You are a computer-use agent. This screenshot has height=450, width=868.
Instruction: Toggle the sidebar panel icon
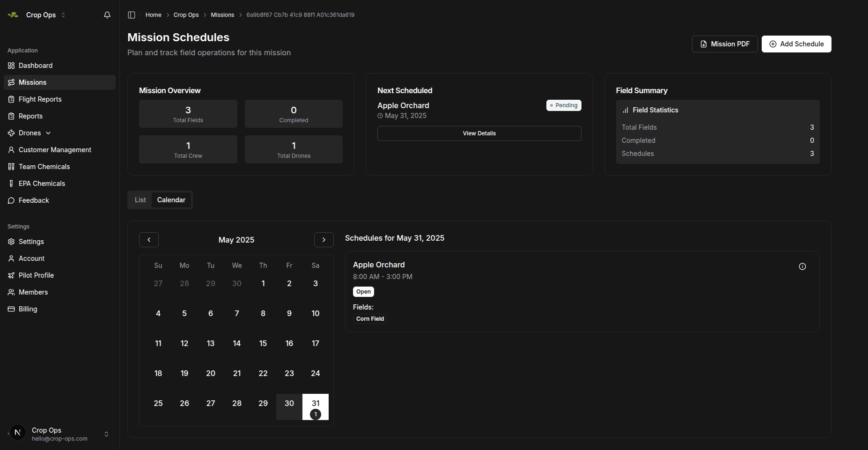tap(132, 15)
